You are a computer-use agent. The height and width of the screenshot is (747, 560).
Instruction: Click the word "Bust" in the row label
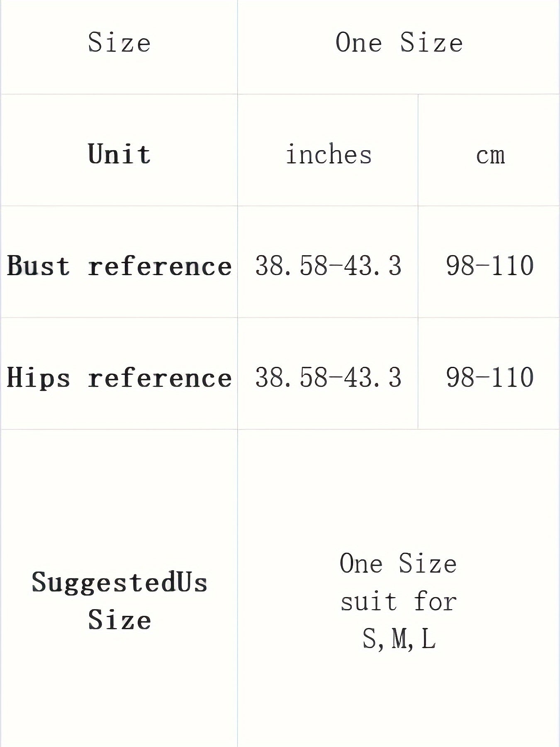pyautogui.click(x=39, y=266)
